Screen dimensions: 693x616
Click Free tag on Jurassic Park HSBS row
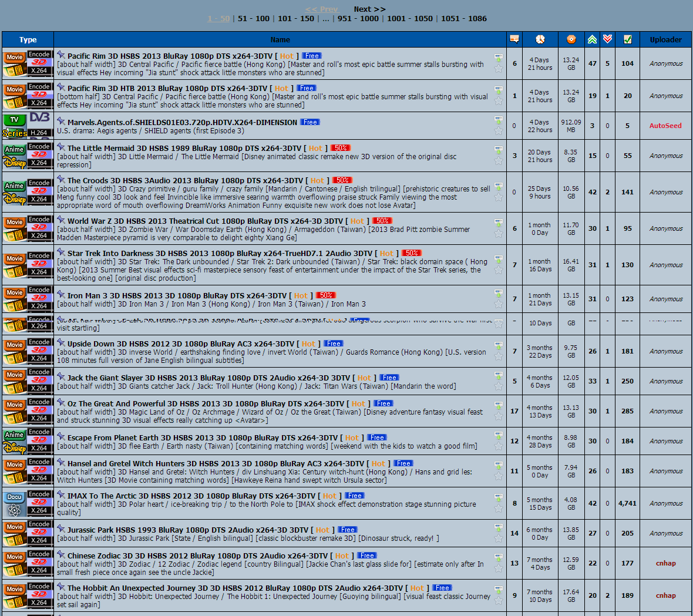tap(348, 530)
